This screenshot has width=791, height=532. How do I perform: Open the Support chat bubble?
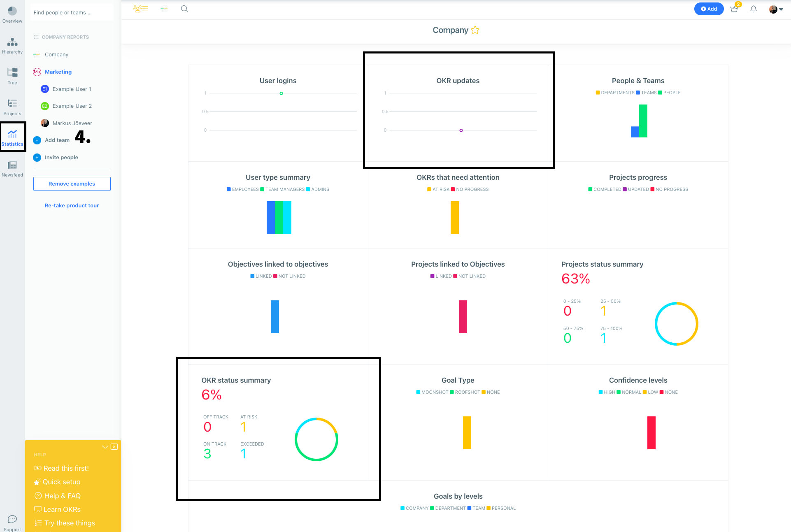(12, 519)
